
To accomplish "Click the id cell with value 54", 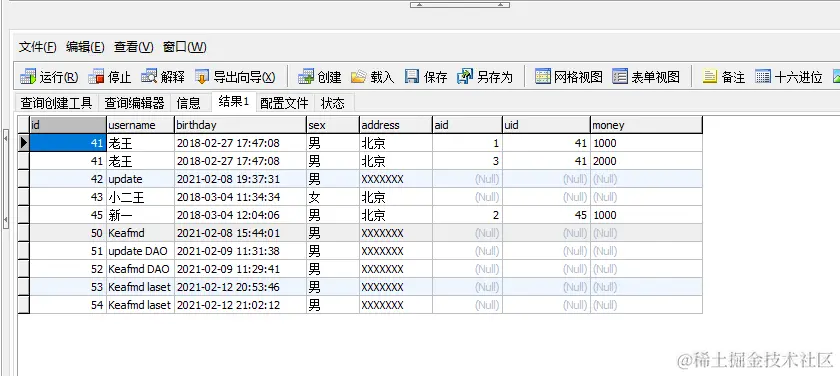I will (x=68, y=305).
